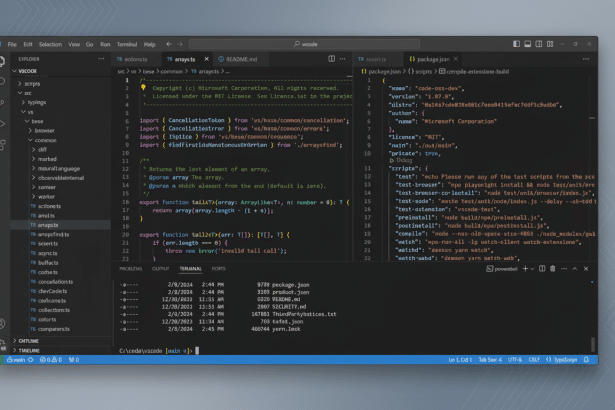This screenshot has width=615, height=410.
Task: Split the arrays.ts editor group
Action: click(332, 59)
